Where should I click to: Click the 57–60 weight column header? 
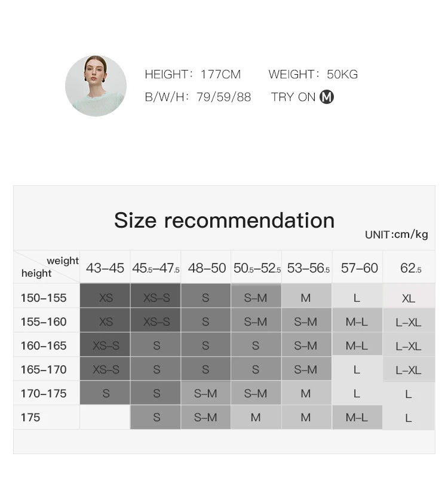(360, 268)
